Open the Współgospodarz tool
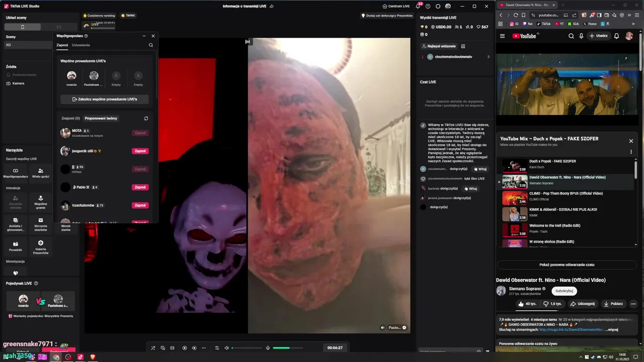 pos(16,173)
